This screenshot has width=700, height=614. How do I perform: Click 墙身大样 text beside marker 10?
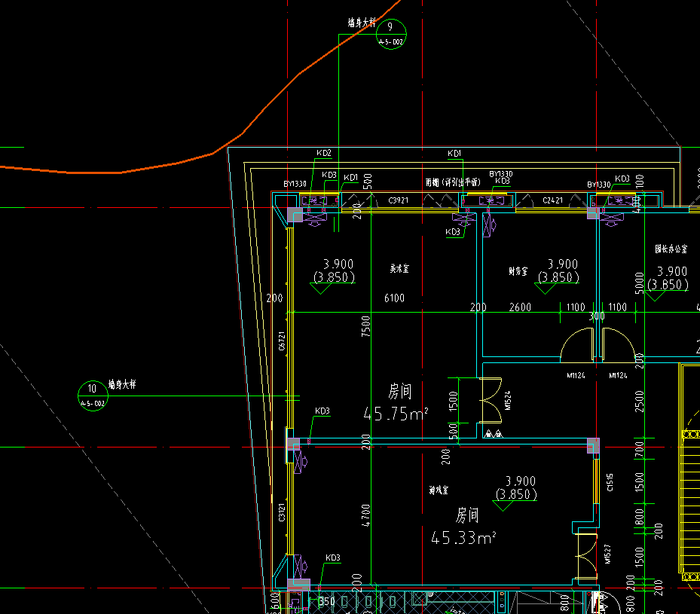(x=122, y=384)
